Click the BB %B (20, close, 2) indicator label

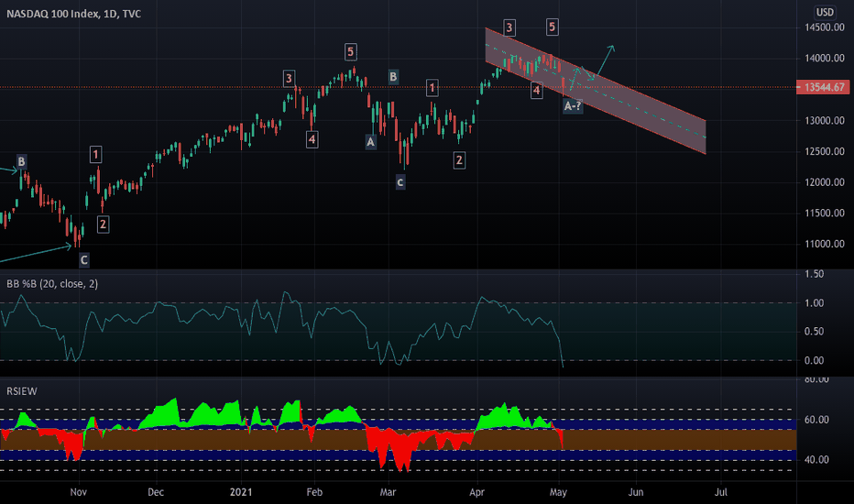(x=52, y=284)
